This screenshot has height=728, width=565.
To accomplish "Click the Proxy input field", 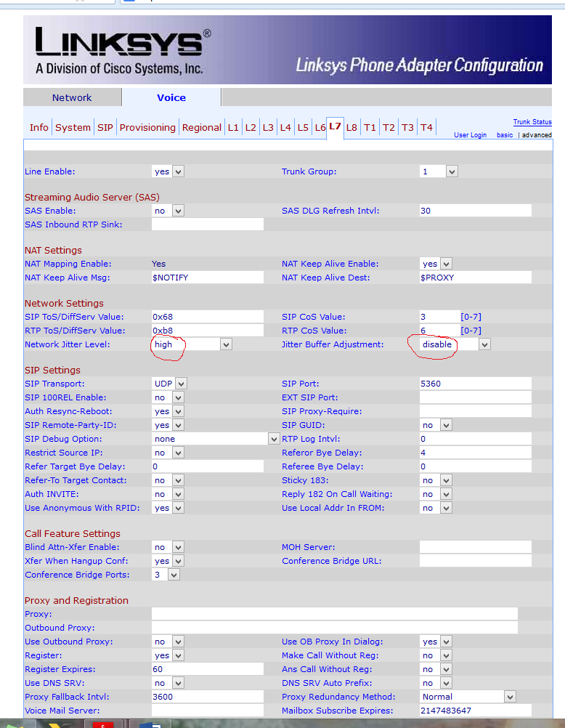I will tap(335, 614).
